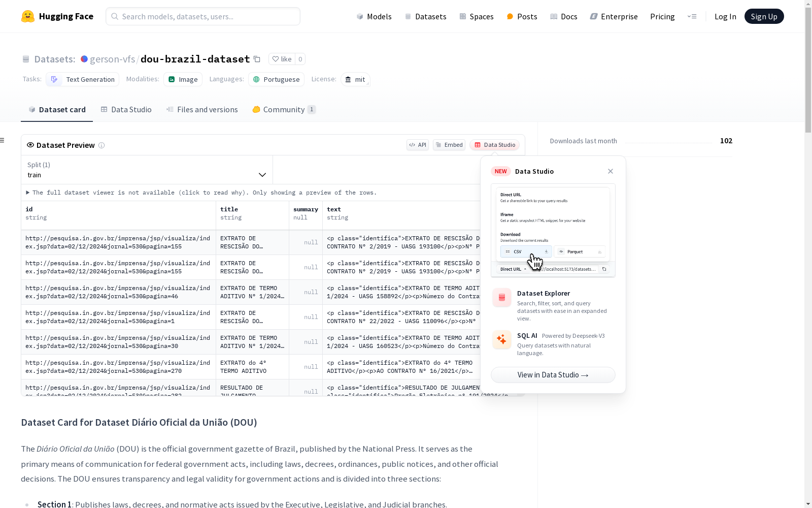The width and height of the screenshot is (812, 508).
Task: Open the Community tab
Action: [284, 110]
